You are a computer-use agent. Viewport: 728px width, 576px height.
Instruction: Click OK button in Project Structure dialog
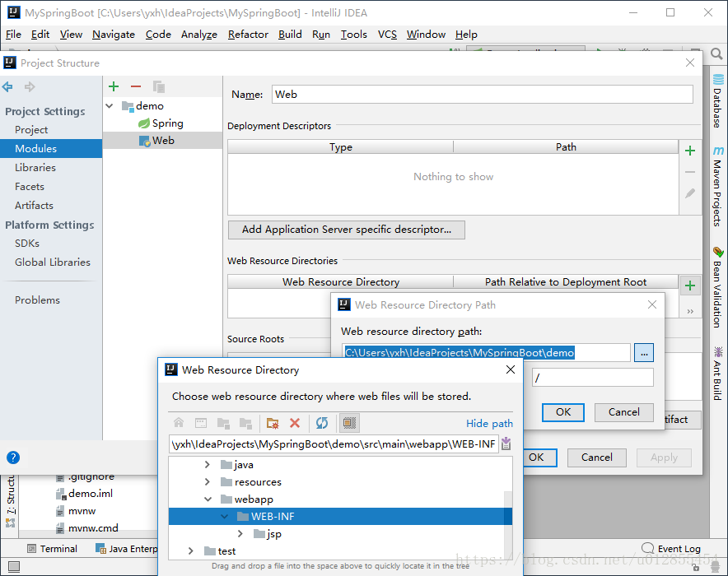[x=539, y=458]
